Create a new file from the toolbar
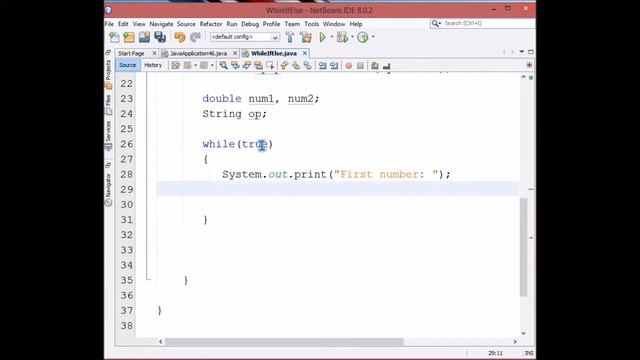The image size is (640, 360). click(x=114, y=37)
